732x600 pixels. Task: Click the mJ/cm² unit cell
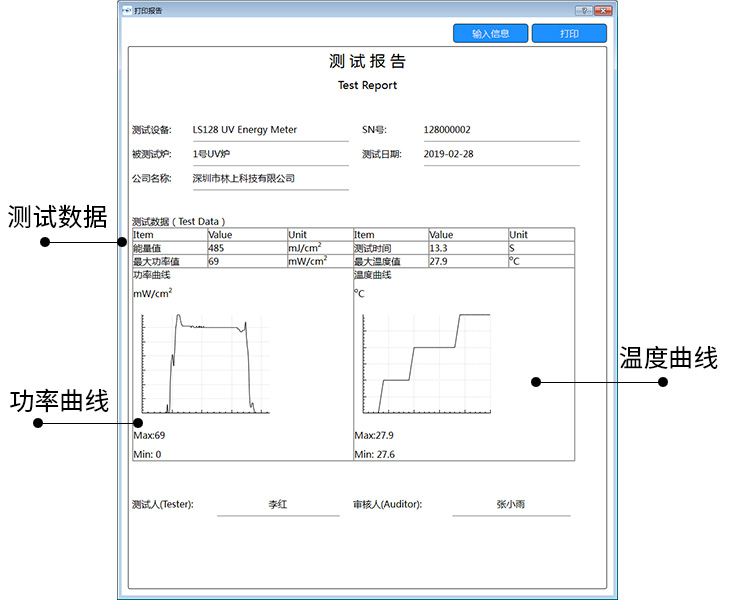pyautogui.click(x=320, y=248)
